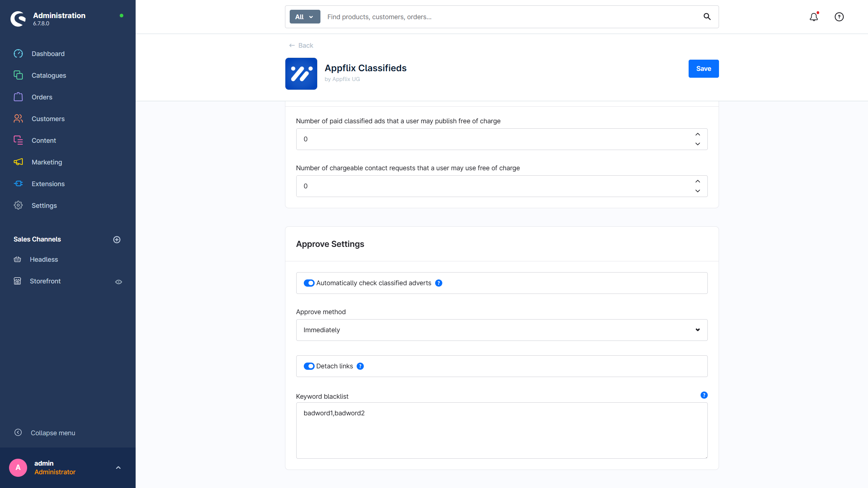Click the Back link
The height and width of the screenshot is (488, 868).
301,46
